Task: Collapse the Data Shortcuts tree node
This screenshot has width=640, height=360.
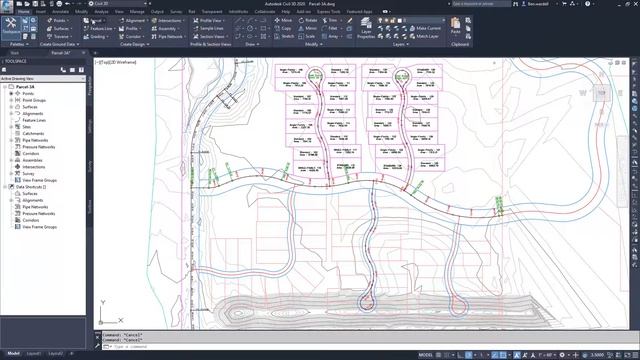Action: [x=5, y=187]
